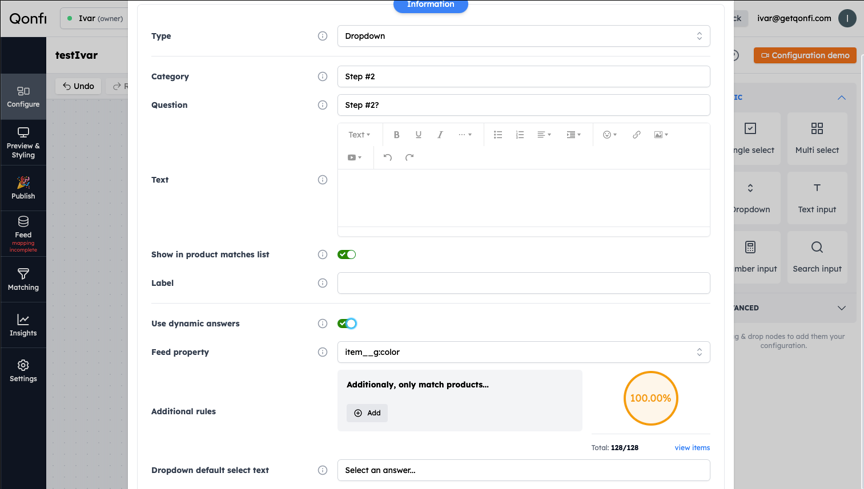Click the user avatar icon
Screen dimensions: 864x489
pos(847,18)
